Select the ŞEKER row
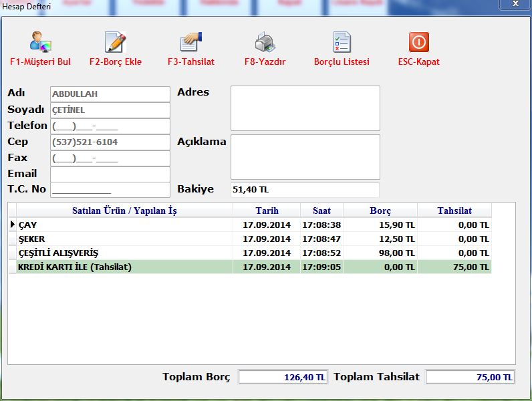The height and width of the screenshot is (401, 532). (x=250, y=239)
